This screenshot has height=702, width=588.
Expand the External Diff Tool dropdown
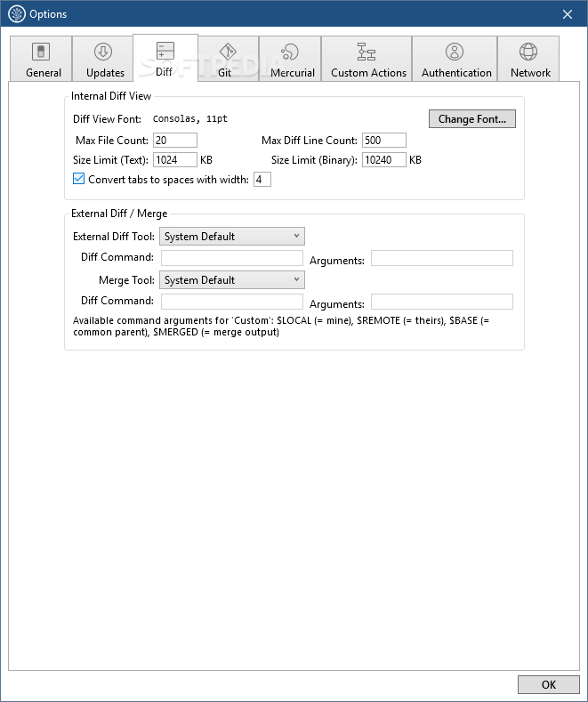(x=232, y=237)
